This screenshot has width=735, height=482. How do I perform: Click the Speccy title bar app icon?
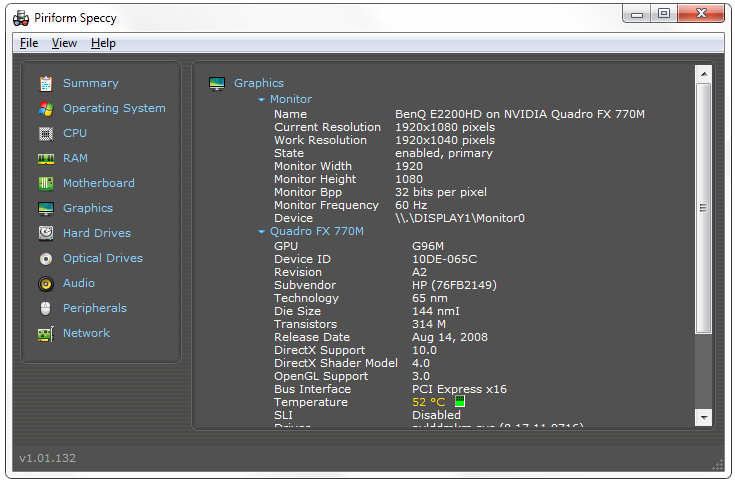pyautogui.click(x=21, y=18)
